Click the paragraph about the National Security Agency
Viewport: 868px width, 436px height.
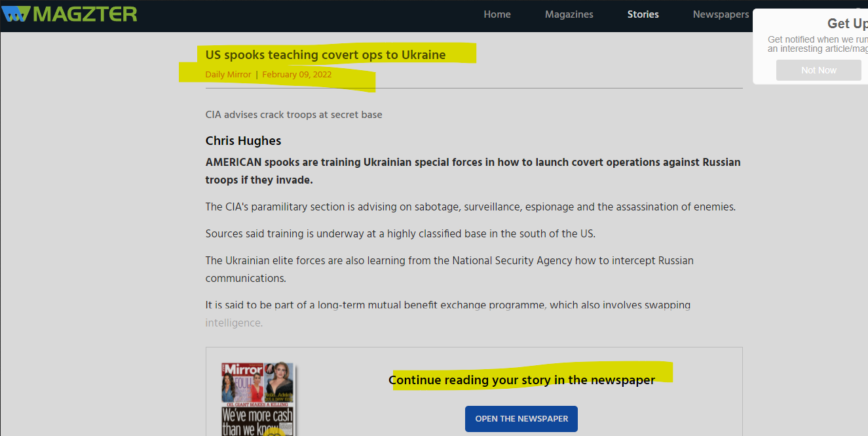(449, 269)
